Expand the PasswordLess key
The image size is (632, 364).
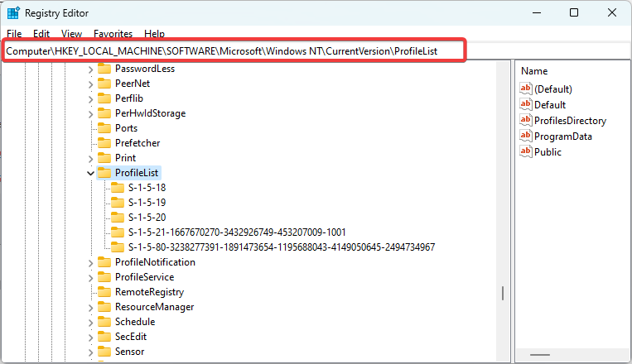point(90,69)
